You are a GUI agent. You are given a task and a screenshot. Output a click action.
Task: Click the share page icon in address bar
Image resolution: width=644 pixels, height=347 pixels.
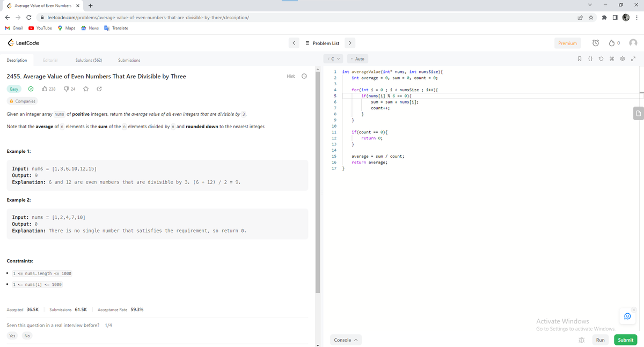point(579,17)
